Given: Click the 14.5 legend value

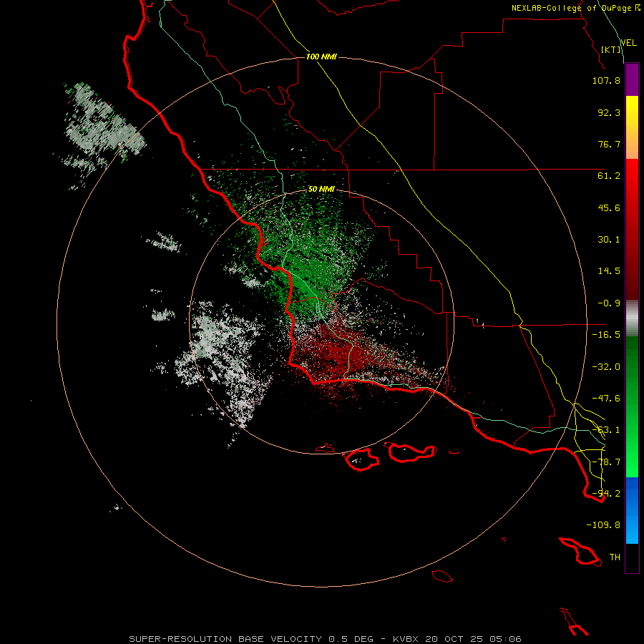Looking at the screenshot, I should click(x=609, y=271).
